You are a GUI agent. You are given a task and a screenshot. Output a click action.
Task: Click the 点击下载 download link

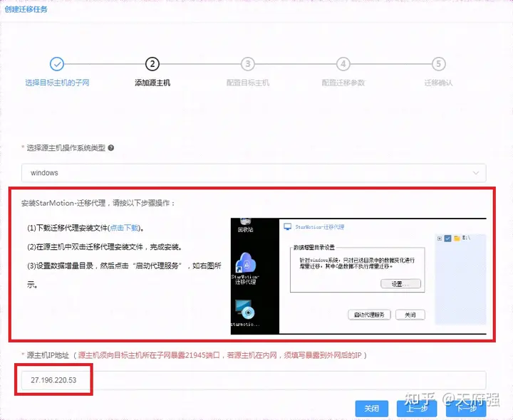[x=124, y=228]
